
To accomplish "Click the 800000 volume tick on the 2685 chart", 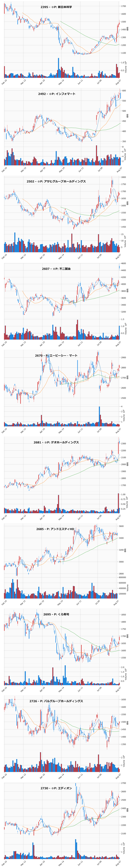I will [x=122, y=577].
